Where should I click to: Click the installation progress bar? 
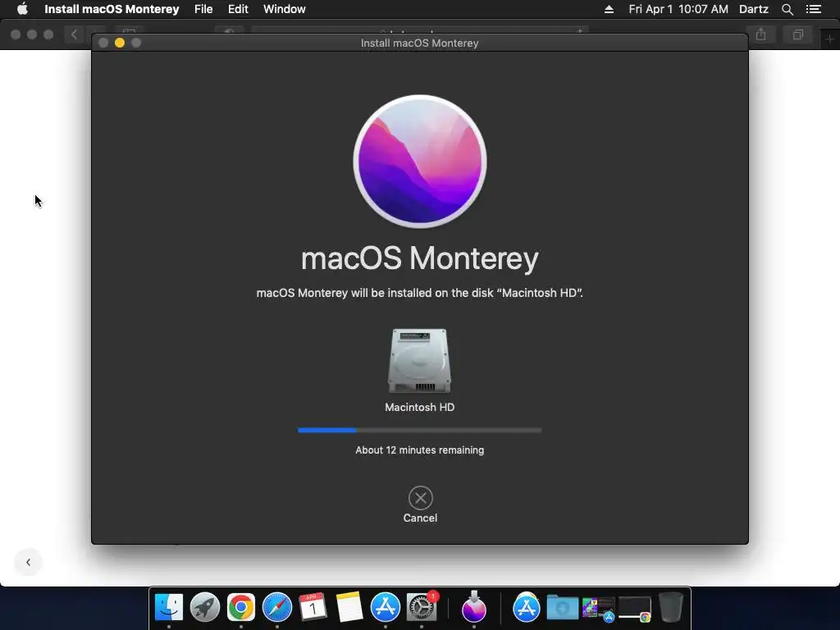[x=419, y=430]
